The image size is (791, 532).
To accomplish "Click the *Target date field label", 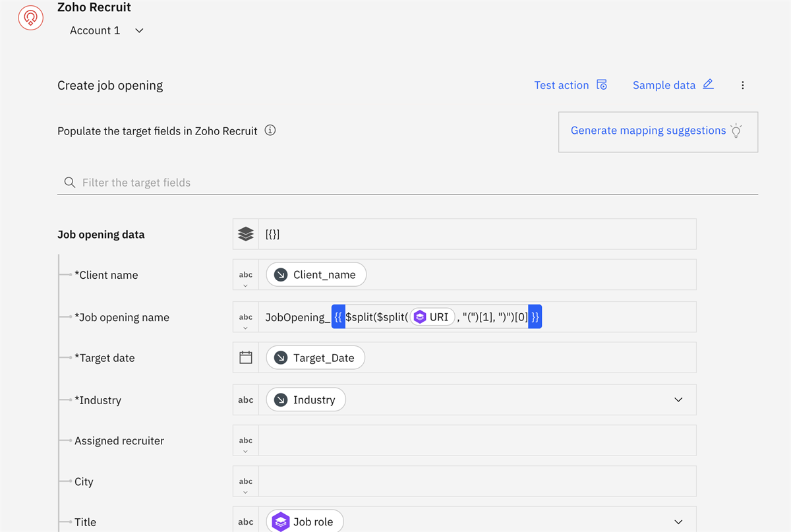I will 105,359.
